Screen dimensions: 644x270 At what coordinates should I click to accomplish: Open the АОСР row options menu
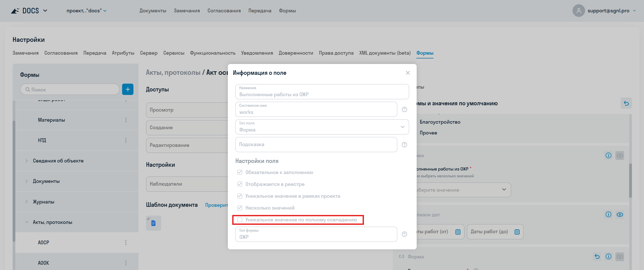[126, 243]
